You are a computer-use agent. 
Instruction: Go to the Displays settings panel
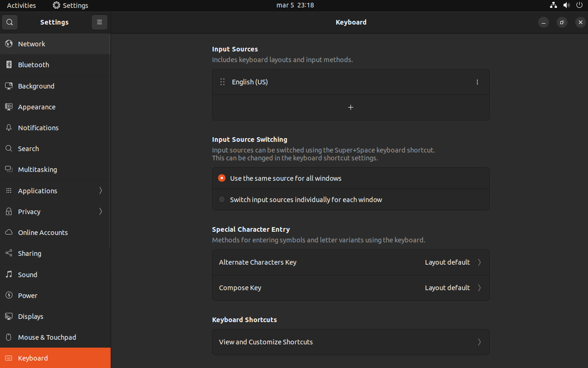coord(31,317)
